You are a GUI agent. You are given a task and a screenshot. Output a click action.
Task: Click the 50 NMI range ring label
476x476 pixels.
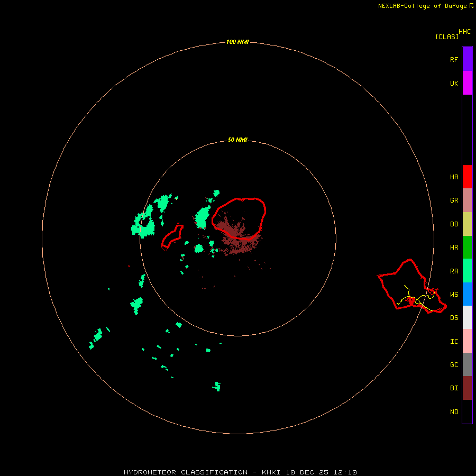pyautogui.click(x=237, y=140)
